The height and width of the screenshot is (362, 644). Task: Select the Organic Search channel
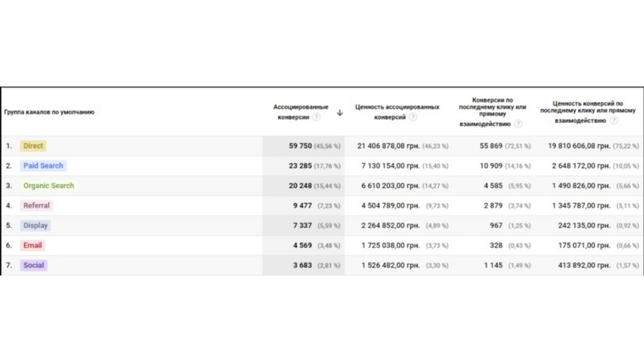tap(49, 185)
